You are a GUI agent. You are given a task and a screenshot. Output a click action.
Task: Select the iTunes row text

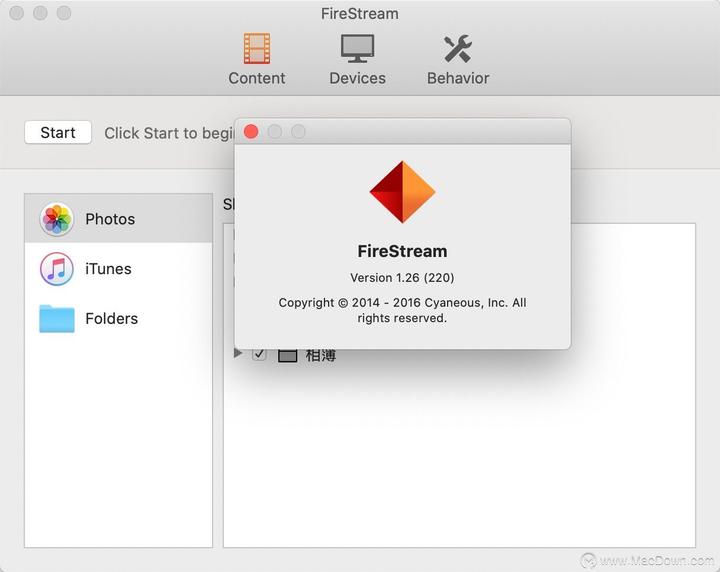[x=108, y=269]
